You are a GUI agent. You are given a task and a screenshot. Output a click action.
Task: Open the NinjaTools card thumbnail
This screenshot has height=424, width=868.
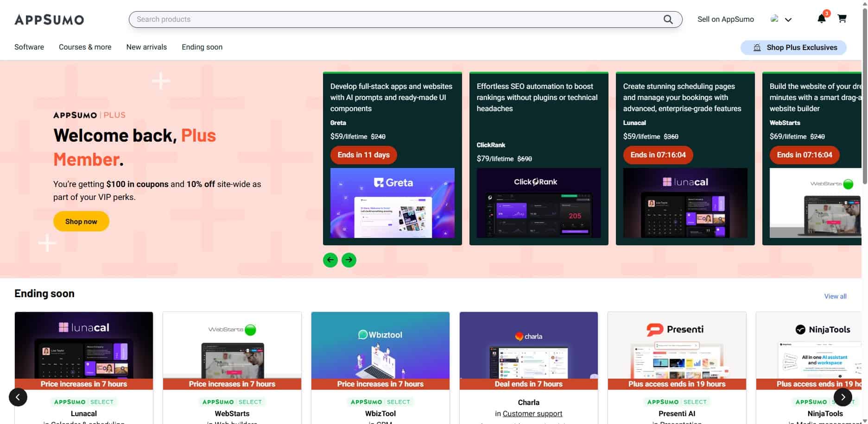click(809, 345)
